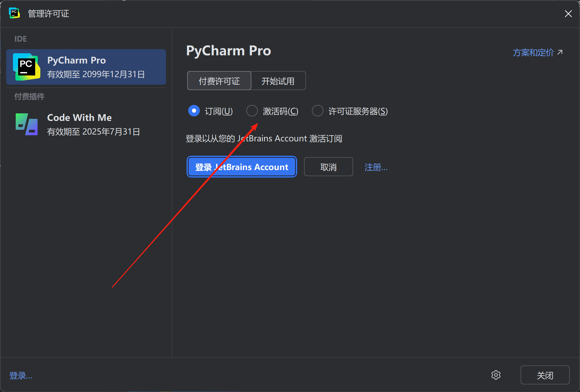Click the PyCharm logo in title bar
This screenshot has width=580, height=392.
(14, 13)
